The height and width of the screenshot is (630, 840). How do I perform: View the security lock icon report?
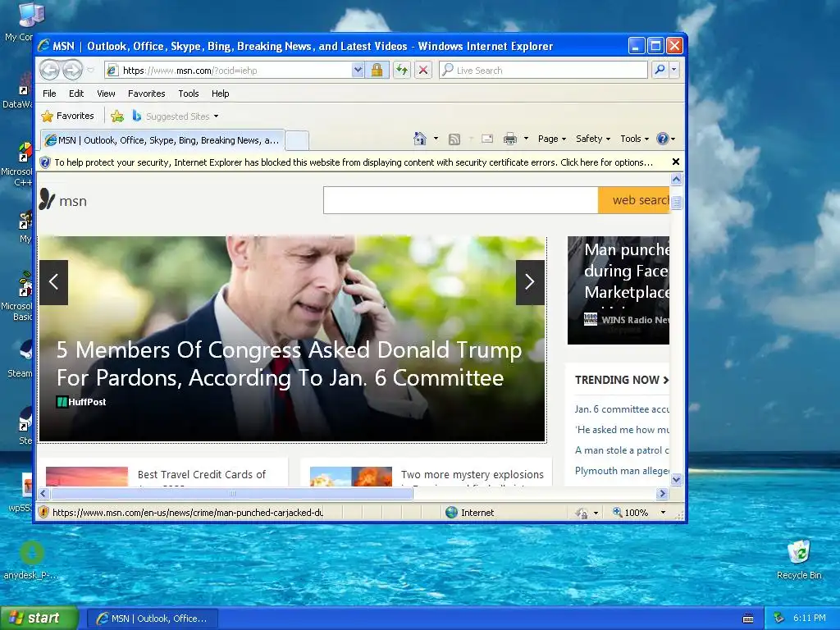377,70
